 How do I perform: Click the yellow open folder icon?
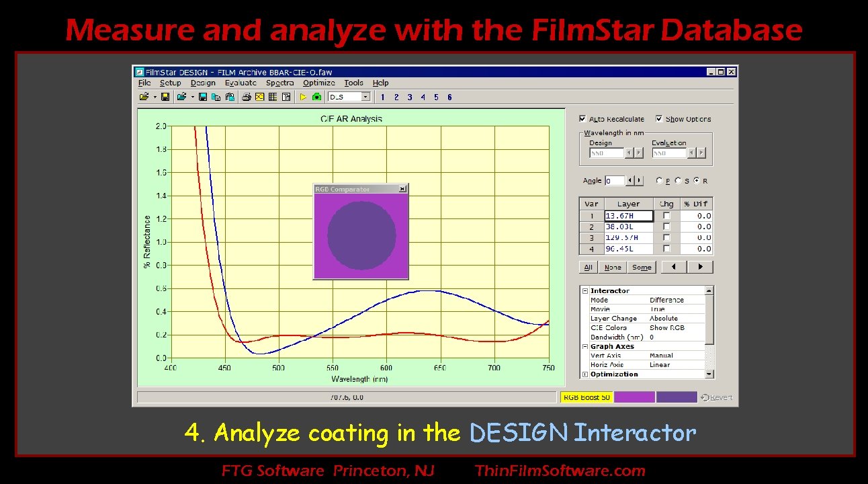[144, 97]
